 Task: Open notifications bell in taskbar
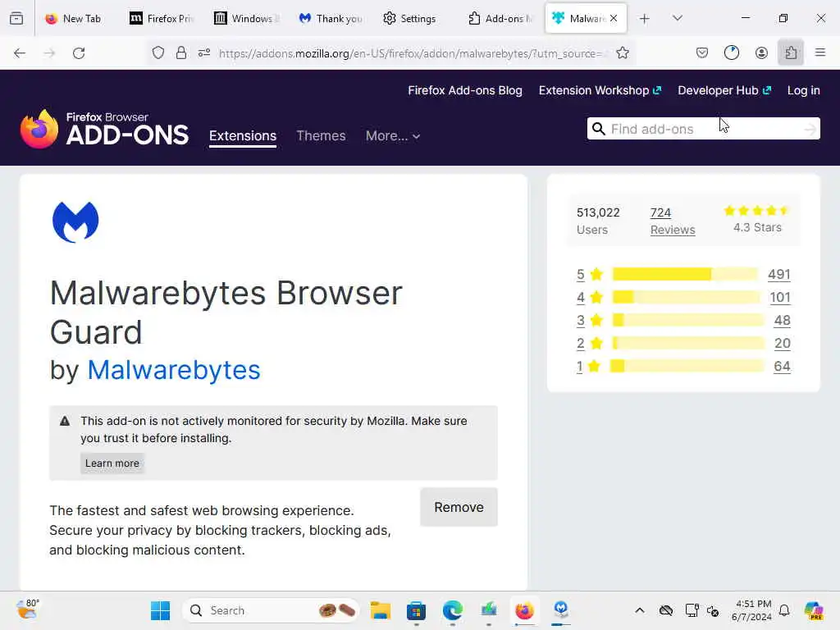[x=784, y=610]
